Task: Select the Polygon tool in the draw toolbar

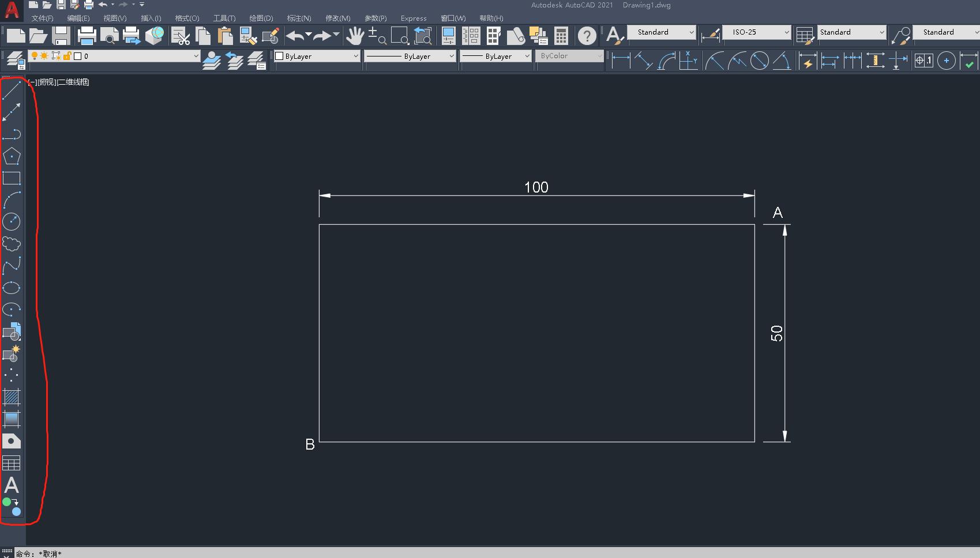Action: (x=12, y=156)
